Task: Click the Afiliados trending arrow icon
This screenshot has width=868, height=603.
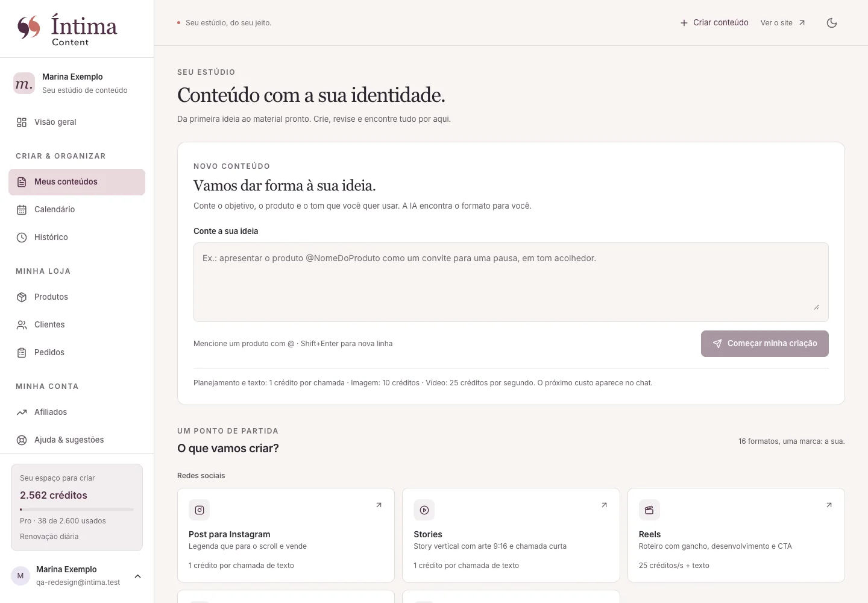Action: [x=22, y=412]
